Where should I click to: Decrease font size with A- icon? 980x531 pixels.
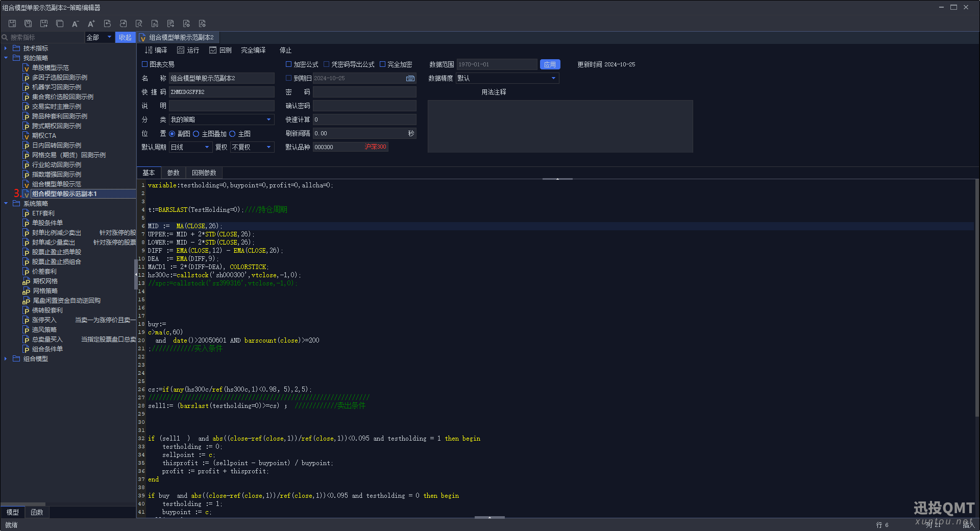[x=76, y=23]
